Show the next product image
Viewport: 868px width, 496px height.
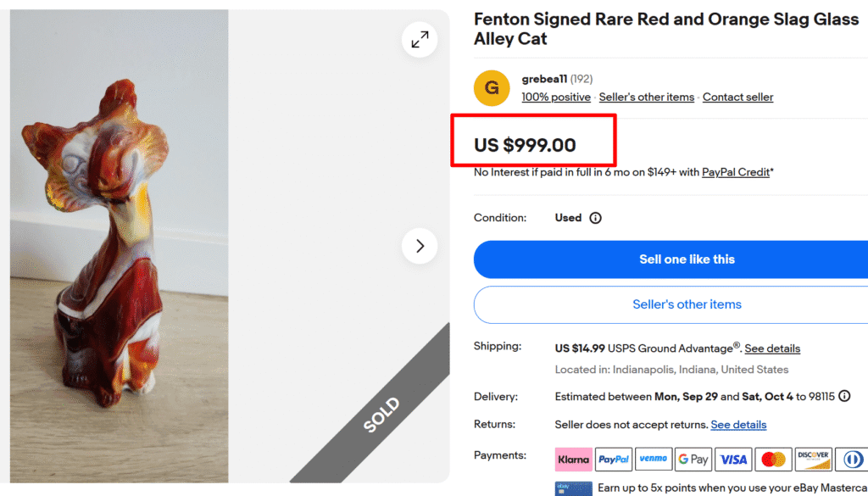click(x=420, y=246)
